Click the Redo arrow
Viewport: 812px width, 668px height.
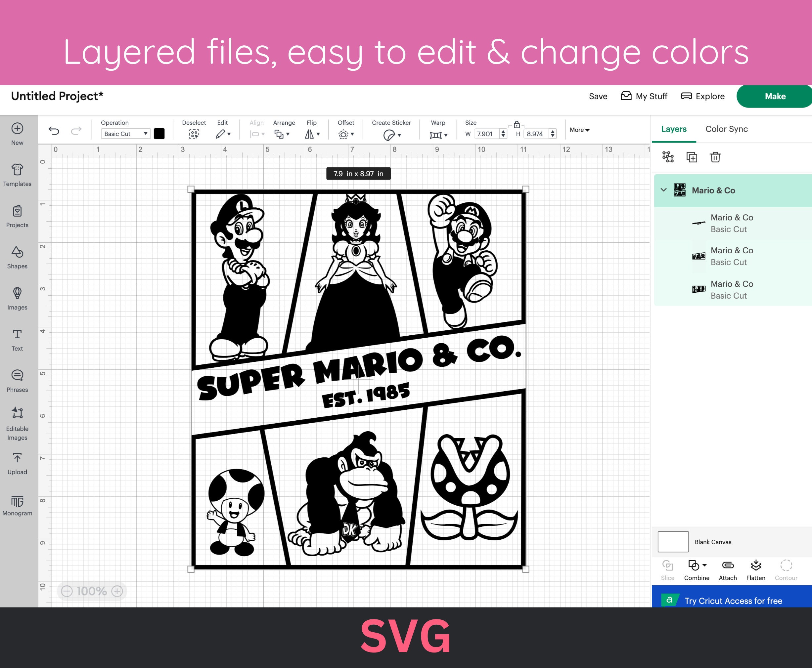coord(76,131)
